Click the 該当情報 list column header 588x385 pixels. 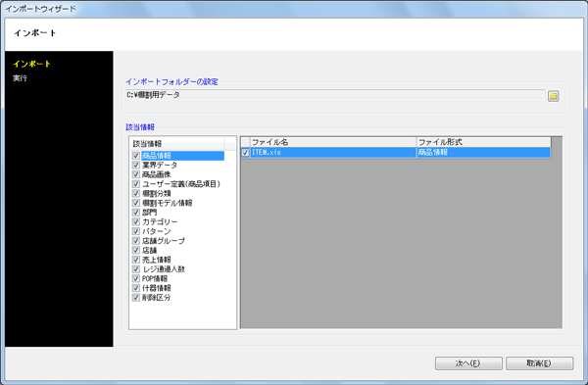pyautogui.click(x=177, y=144)
